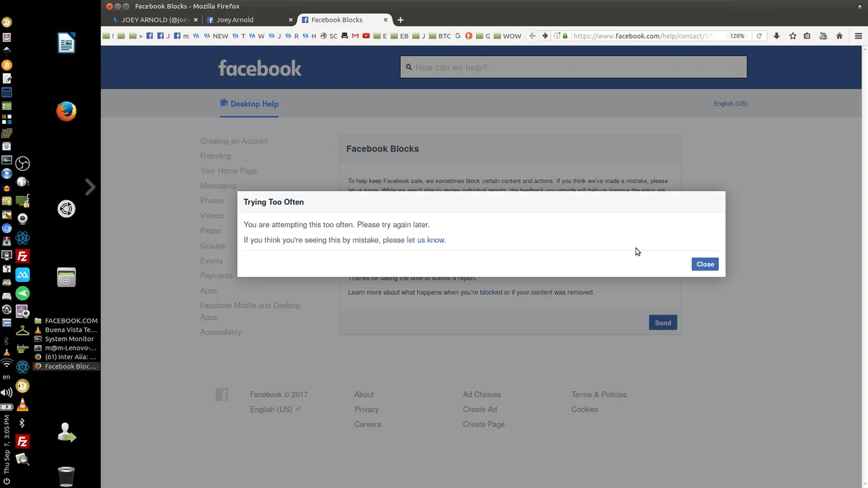This screenshot has width=868, height=488.
Task: Switch to the FACEBOOK.COM folder window
Action: (x=66, y=321)
